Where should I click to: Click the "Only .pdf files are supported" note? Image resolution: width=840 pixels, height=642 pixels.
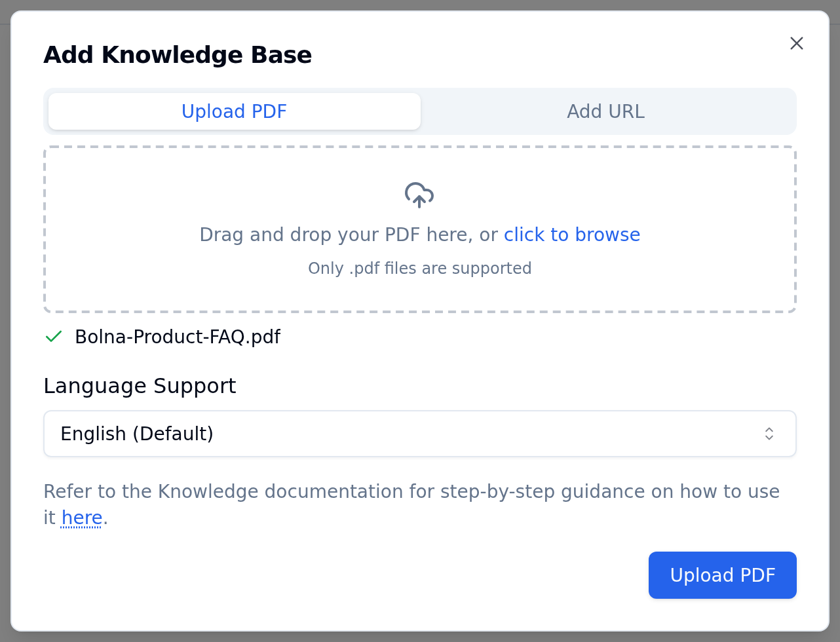tap(420, 269)
